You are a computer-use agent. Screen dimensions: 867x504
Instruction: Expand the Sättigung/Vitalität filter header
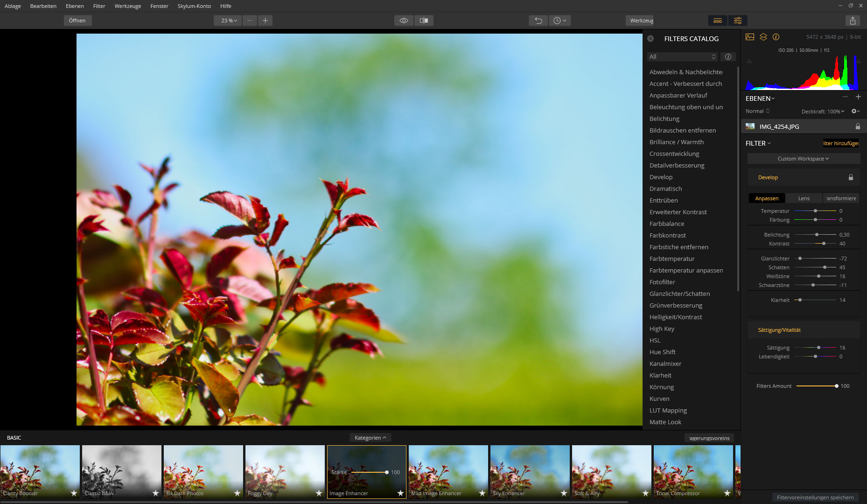(x=804, y=330)
